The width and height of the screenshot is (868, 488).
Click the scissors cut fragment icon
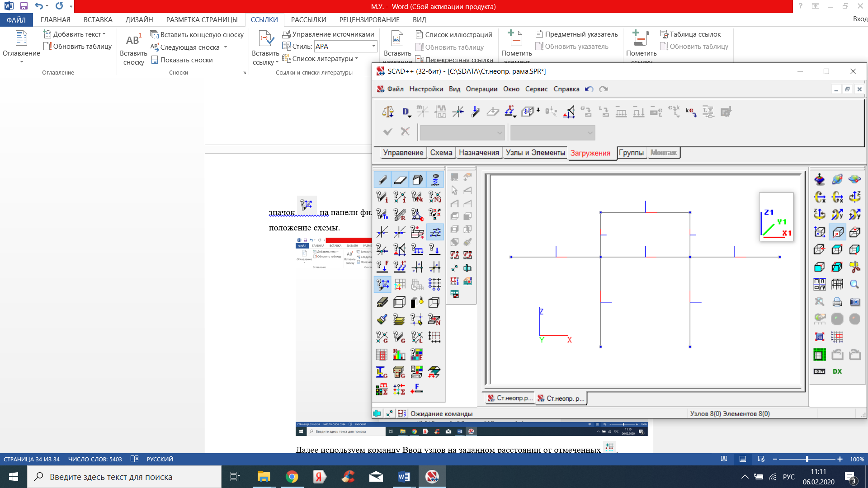[x=854, y=267]
